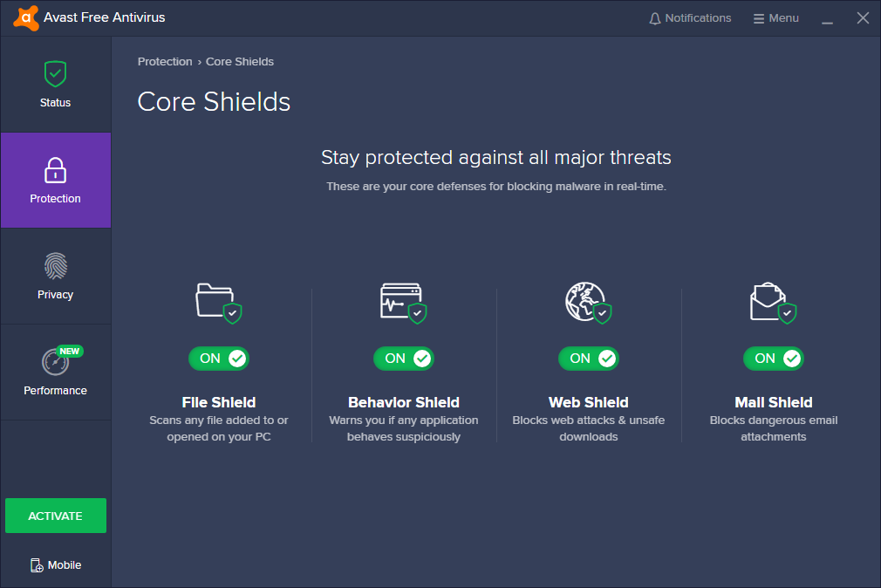Toggle Behavior Shield off
The image size is (881, 588).
[x=404, y=359]
